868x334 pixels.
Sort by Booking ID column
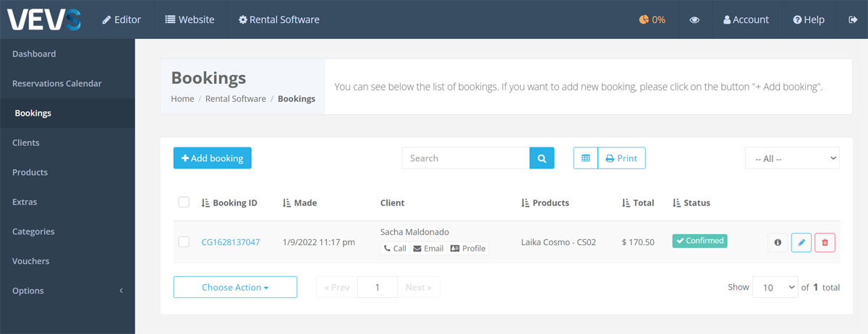tap(229, 203)
